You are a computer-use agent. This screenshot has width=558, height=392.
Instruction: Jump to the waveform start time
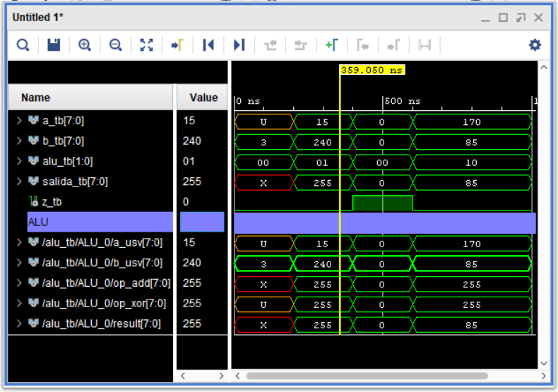(208, 45)
